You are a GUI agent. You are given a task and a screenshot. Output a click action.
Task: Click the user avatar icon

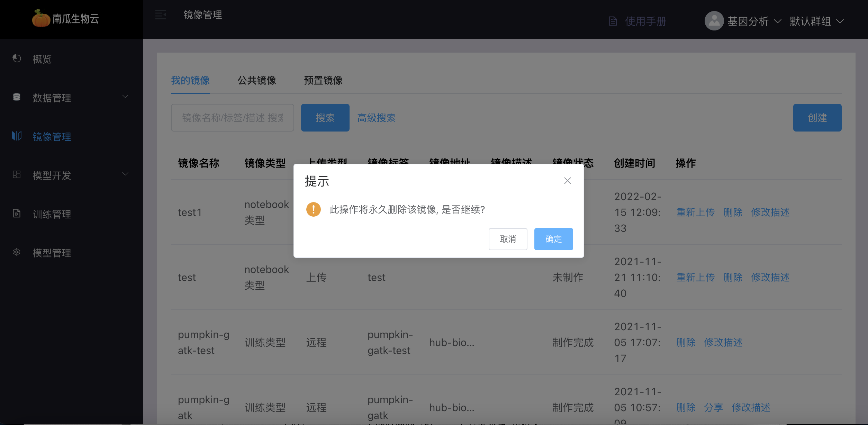(714, 21)
